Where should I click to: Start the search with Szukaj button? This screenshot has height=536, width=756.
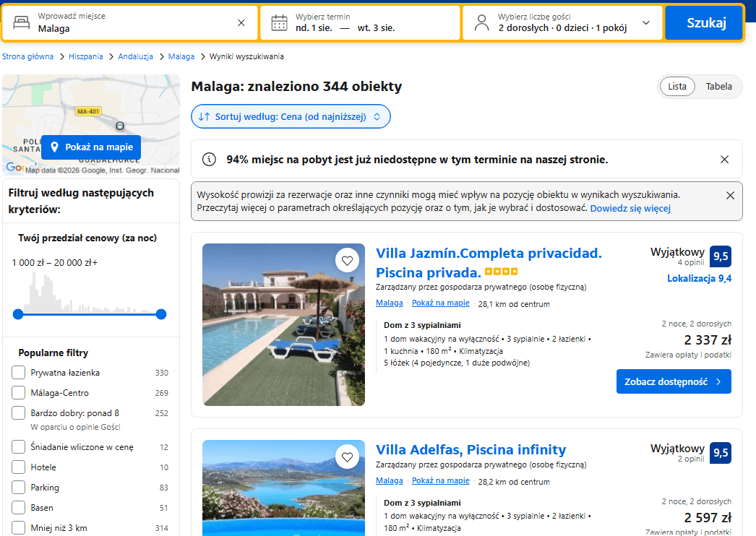coord(704,22)
